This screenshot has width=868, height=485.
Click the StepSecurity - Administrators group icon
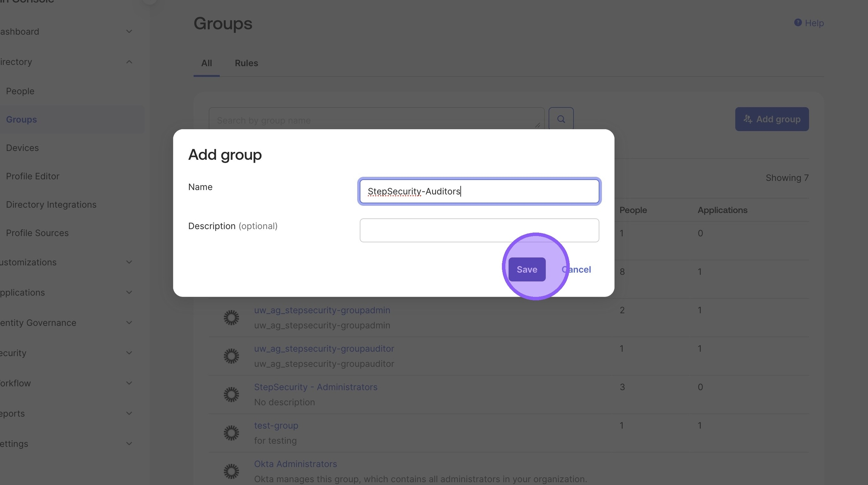pos(231,395)
